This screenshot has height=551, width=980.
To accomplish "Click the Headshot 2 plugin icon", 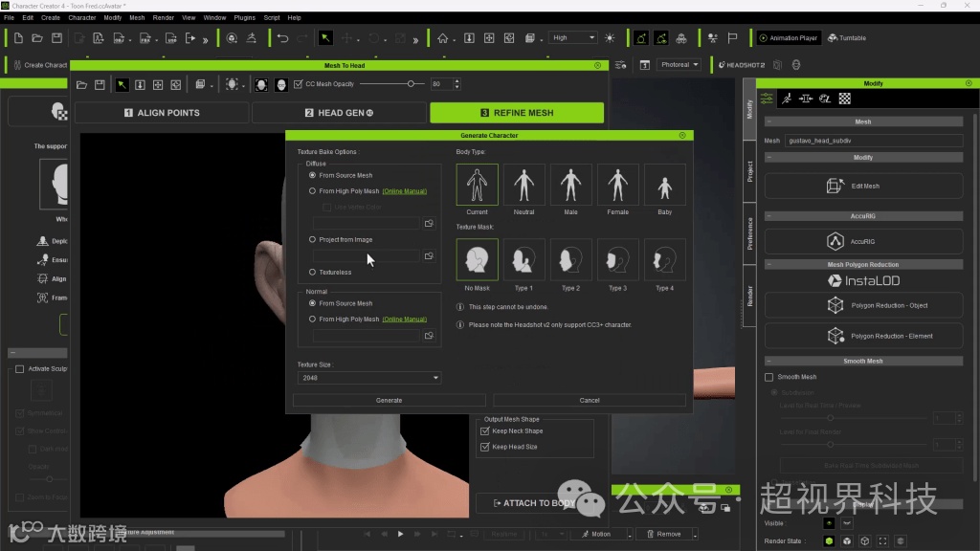I will coord(742,65).
